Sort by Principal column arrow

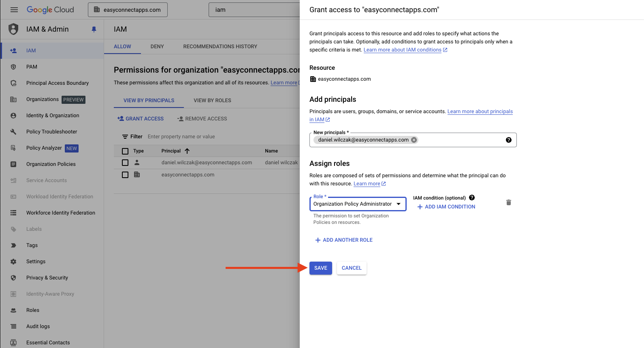coord(187,151)
